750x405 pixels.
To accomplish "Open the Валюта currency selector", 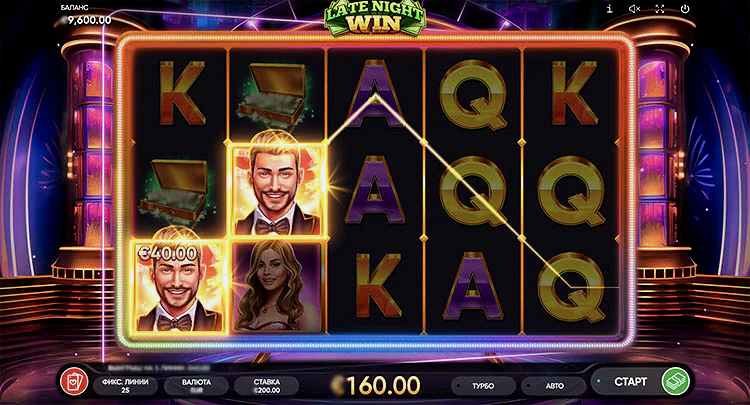I will [x=196, y=386].
